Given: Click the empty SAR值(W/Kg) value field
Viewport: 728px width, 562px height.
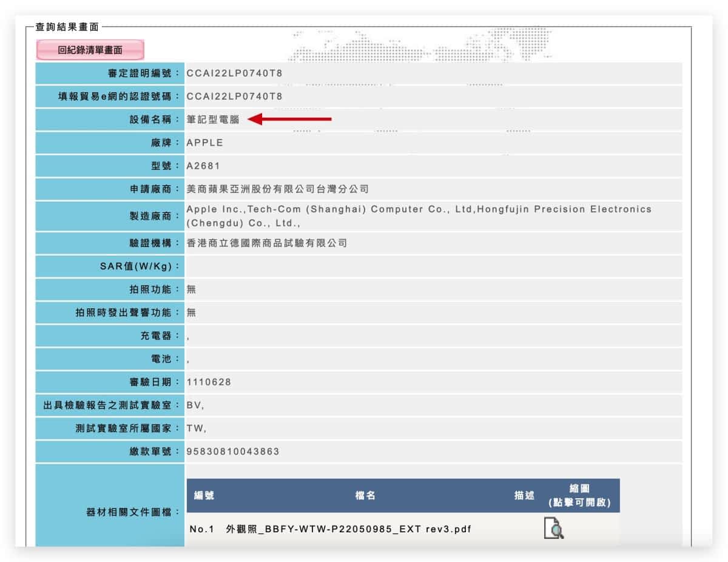Looking at the screenshot, I should click(433, 266).
